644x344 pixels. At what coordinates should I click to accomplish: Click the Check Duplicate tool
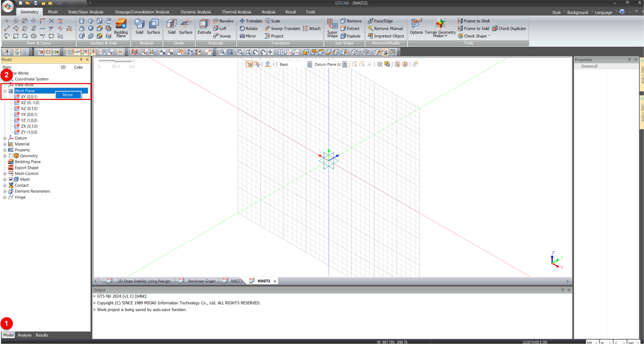point(509,28)
